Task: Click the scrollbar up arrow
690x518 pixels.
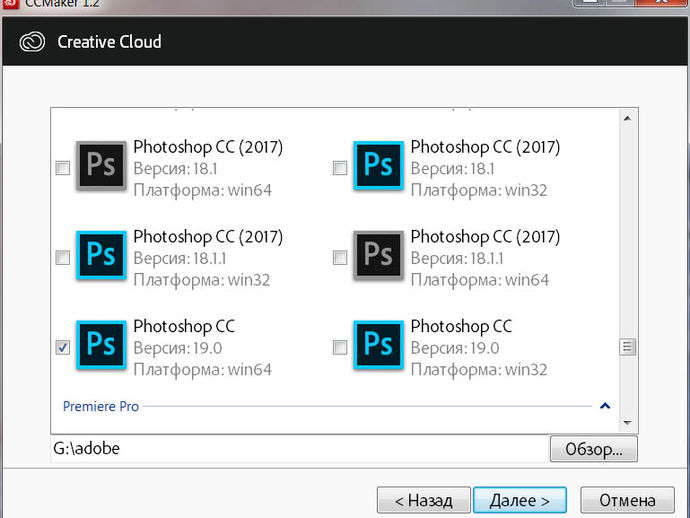Action: click(x=628, y=118)
